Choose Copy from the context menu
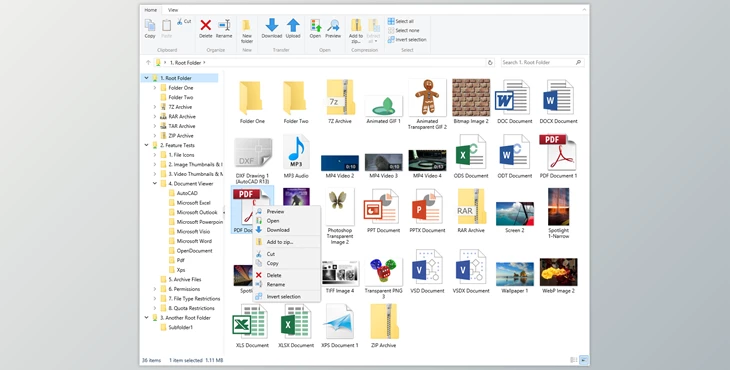Screen dimensions: 730x370 click(x=287, y=263)
